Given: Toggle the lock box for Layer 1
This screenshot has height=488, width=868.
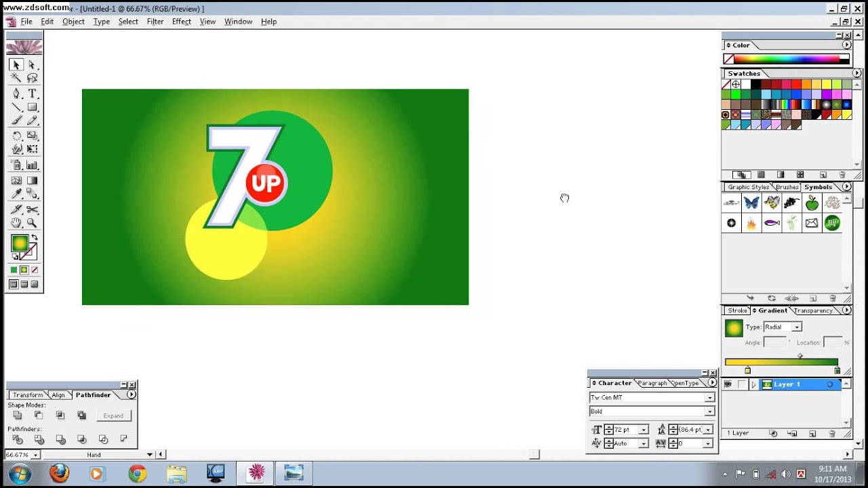Looking at the screenshot, I should [742, 384].
